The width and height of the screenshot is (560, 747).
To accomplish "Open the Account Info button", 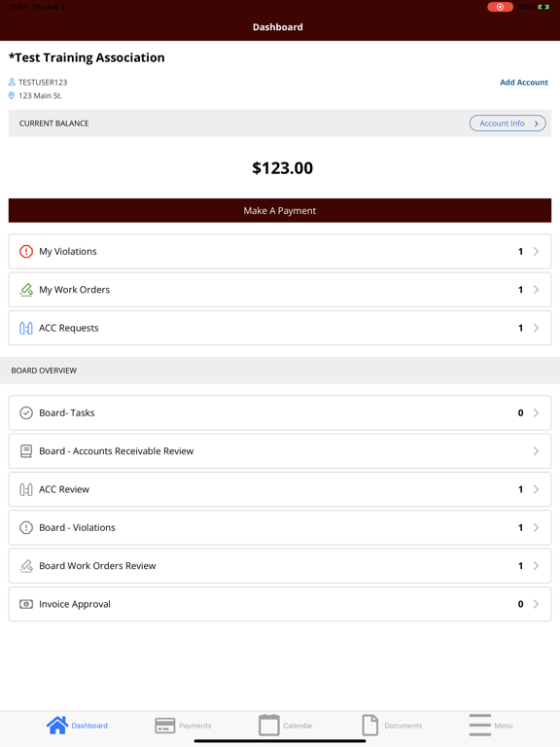I will pyautogui.click(x=507, y=124).
